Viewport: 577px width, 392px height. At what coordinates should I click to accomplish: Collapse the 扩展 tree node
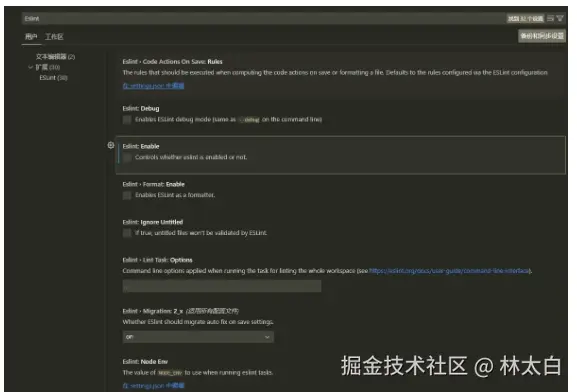[31, 67]
